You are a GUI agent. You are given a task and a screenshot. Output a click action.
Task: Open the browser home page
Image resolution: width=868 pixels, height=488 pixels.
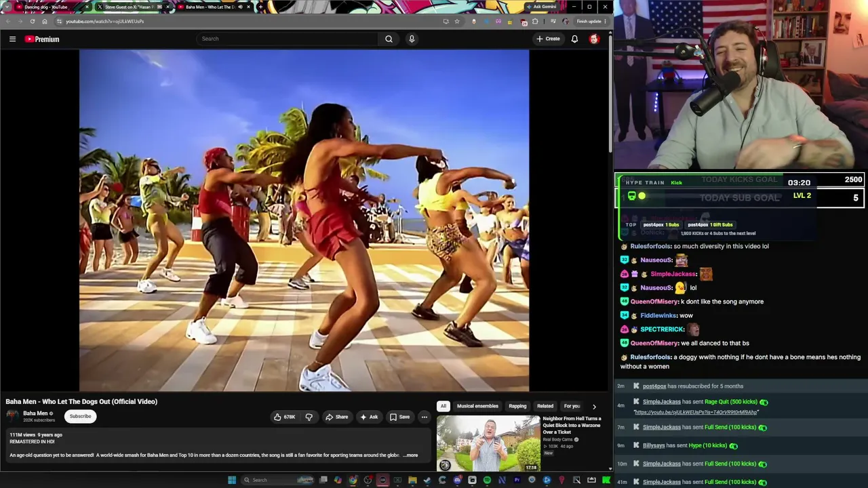click(45, 21)
